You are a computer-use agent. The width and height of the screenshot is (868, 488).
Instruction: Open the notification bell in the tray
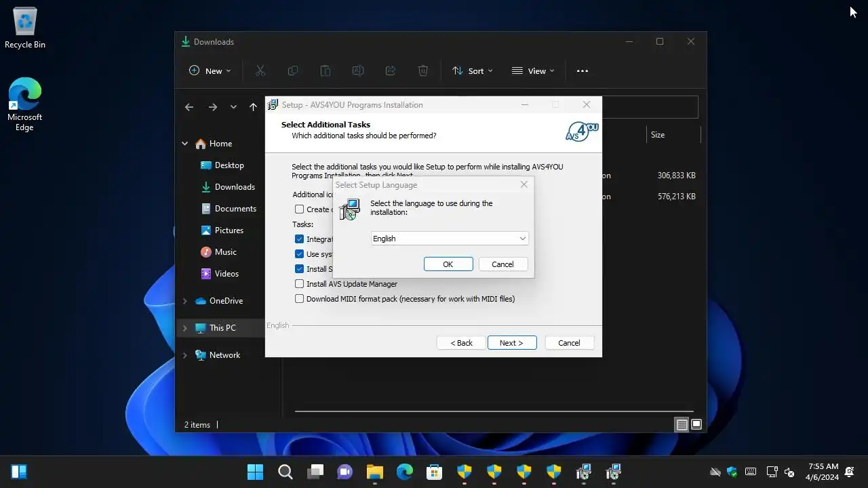[850, 472]
